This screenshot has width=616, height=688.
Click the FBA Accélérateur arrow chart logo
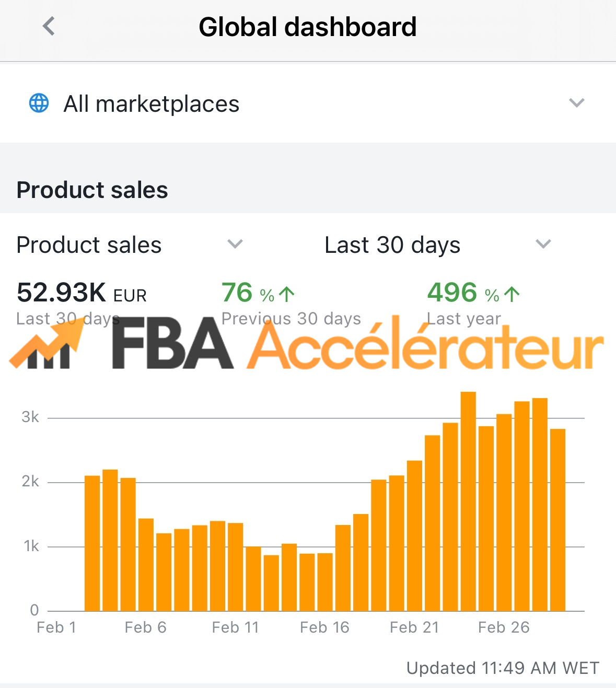[47, 343]
